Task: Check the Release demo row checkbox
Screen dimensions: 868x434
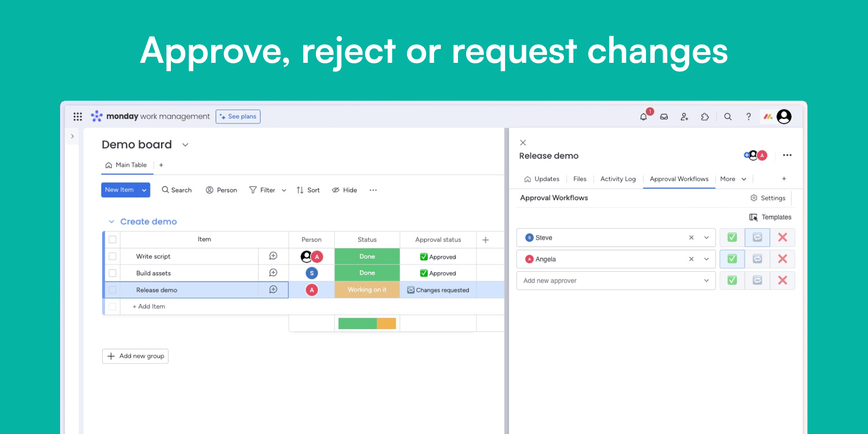Action: coord(113,290)
